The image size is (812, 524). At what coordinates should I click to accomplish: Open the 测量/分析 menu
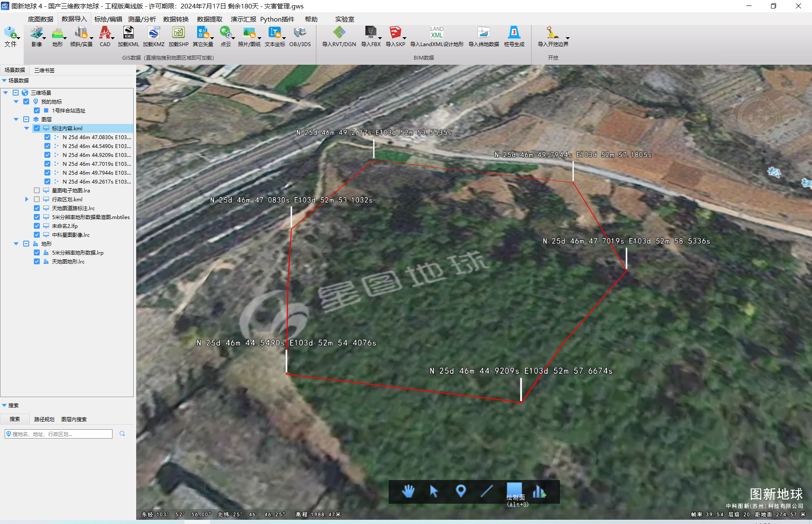tap(141, 21)
